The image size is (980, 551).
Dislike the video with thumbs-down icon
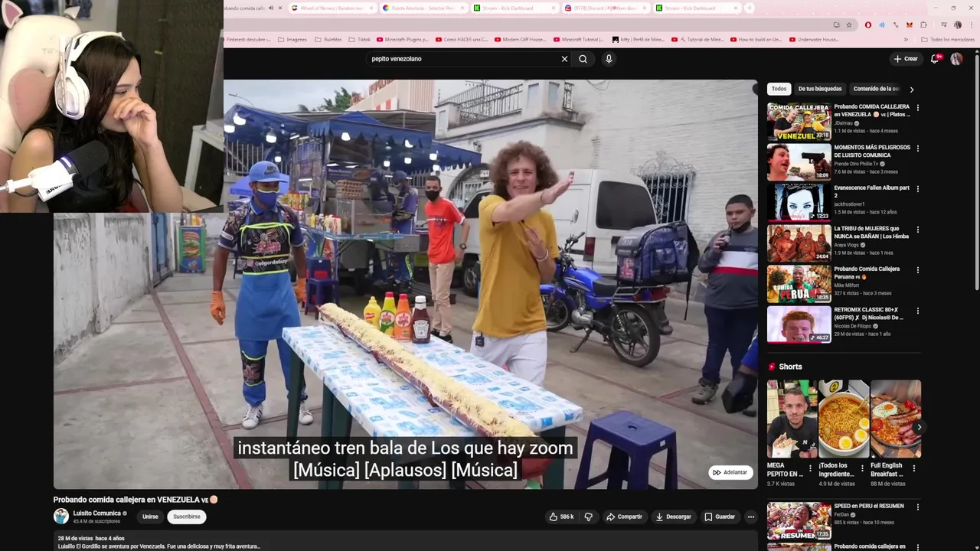[x=588, y=517]
